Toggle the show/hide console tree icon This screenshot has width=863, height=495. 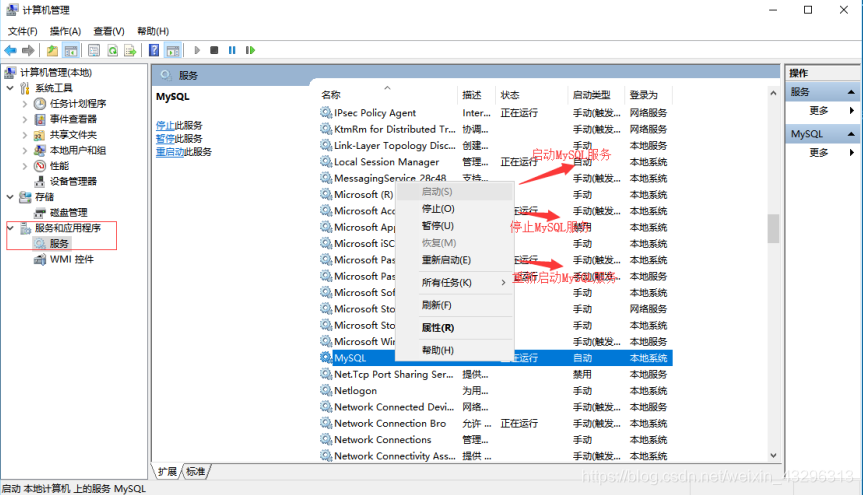71,51
